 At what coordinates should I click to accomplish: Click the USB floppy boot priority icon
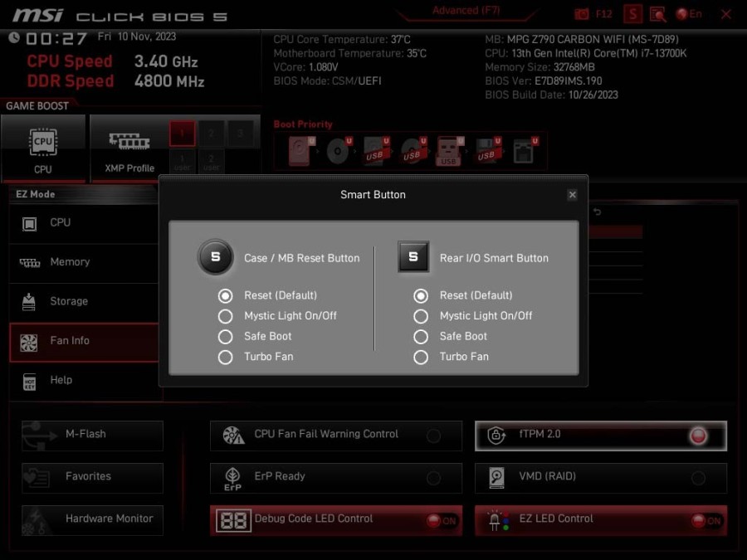487,152
